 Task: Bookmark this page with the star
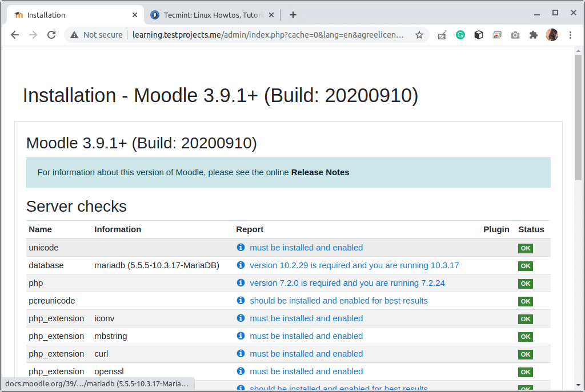click(419, 35)
